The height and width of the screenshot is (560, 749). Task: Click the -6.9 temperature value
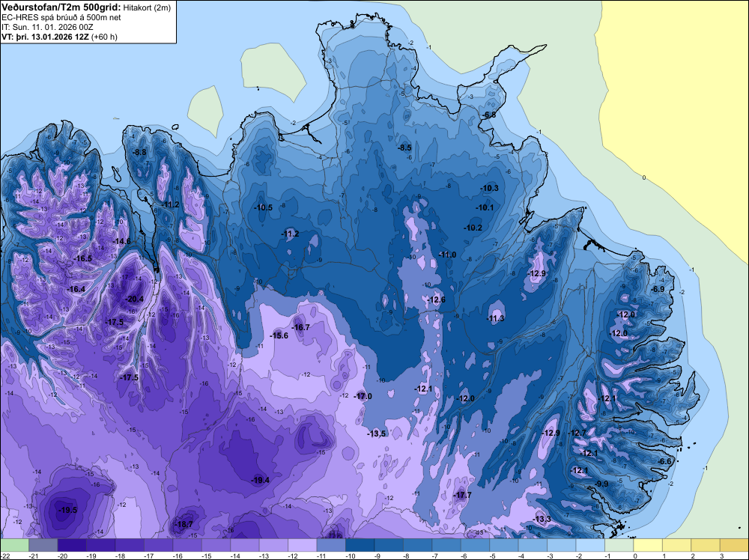tap(658, 289)
